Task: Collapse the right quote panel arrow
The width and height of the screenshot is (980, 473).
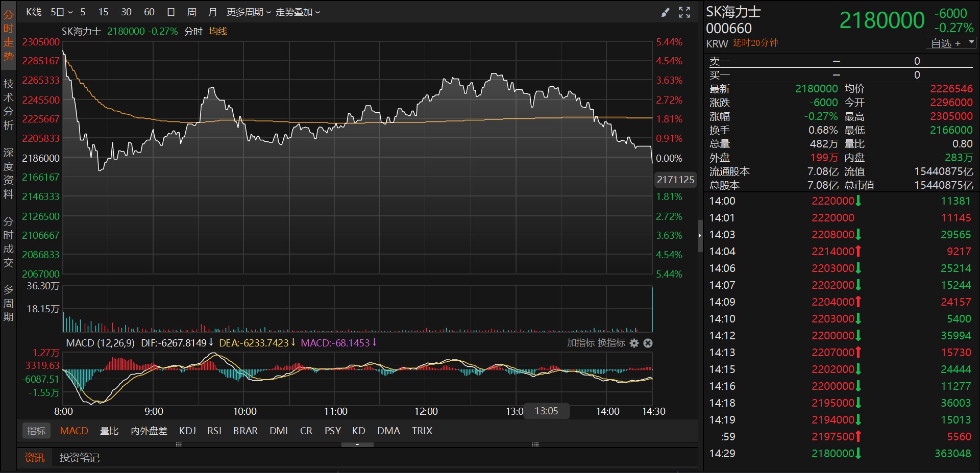Action: (700, 236)
